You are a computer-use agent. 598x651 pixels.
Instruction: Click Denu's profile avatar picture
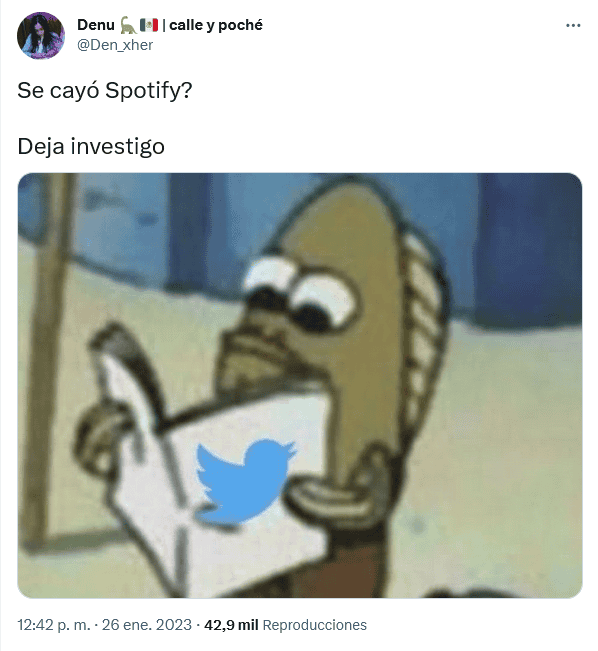tap(41, 36)
